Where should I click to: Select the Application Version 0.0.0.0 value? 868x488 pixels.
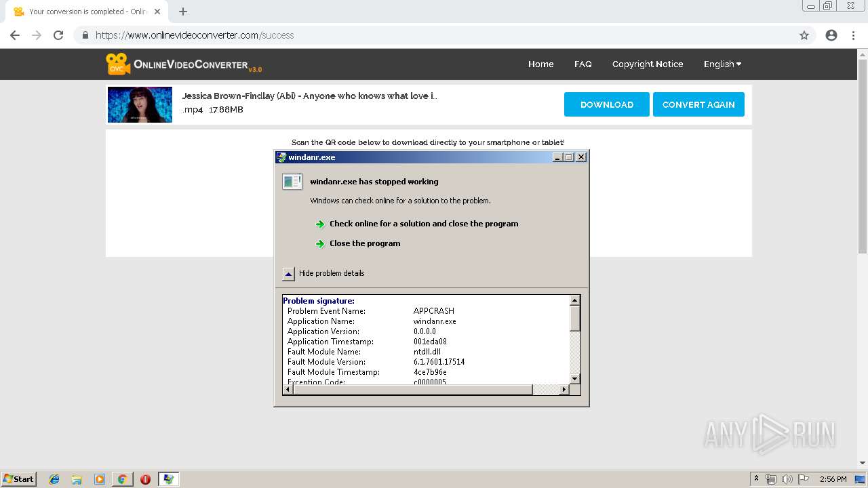425,331
